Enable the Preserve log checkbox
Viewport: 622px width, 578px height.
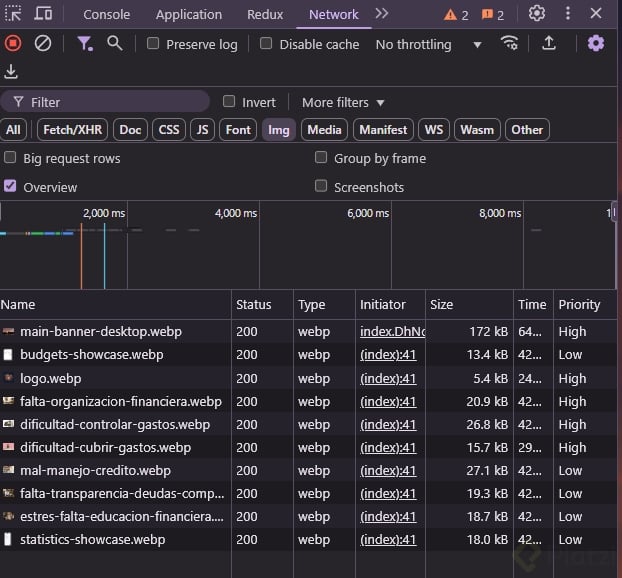click(x=153, y=44)
